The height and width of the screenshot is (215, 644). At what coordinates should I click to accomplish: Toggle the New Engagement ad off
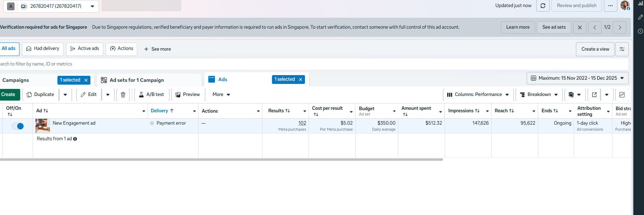pos(18,126)
